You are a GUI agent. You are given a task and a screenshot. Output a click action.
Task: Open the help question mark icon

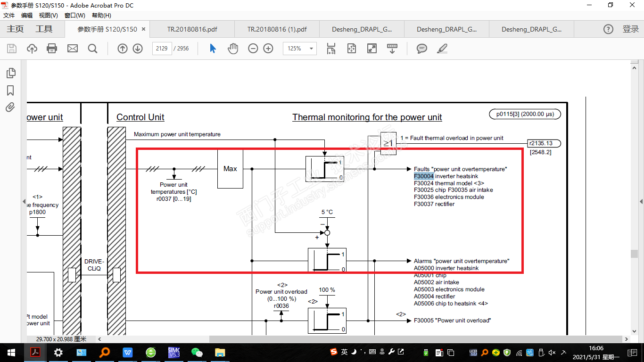(x=609, y=29)
